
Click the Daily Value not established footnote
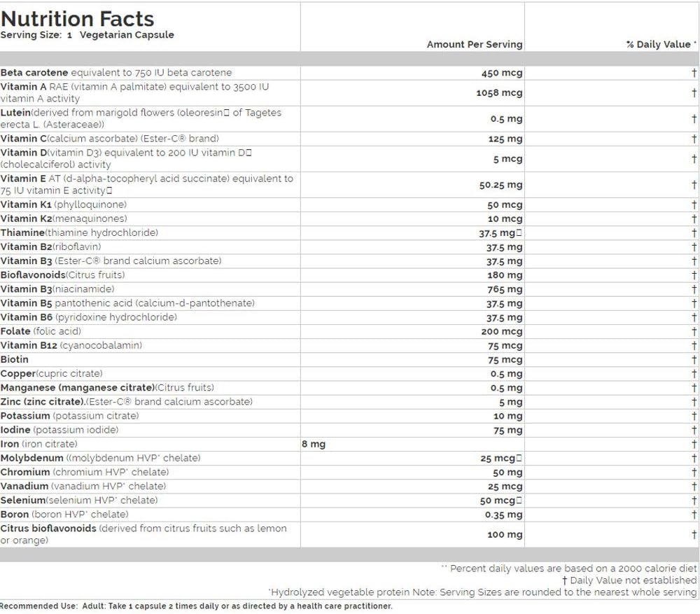[629, 580]
